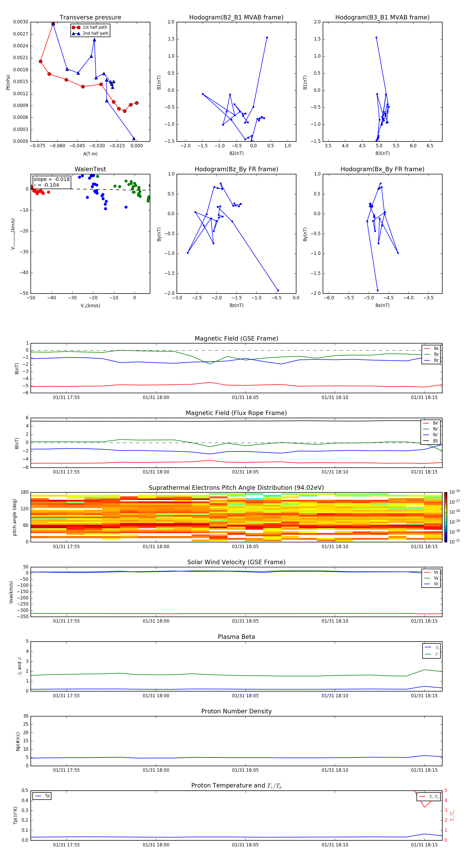The image size is (473, 868).
Task: Click the red Te/Tp axis label on right
Action: coord(453,815)
